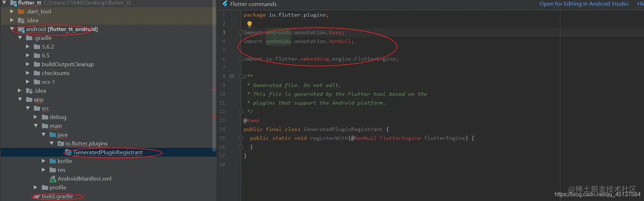
Task: Collapse the app folder arrow
Action: [20, 99]
